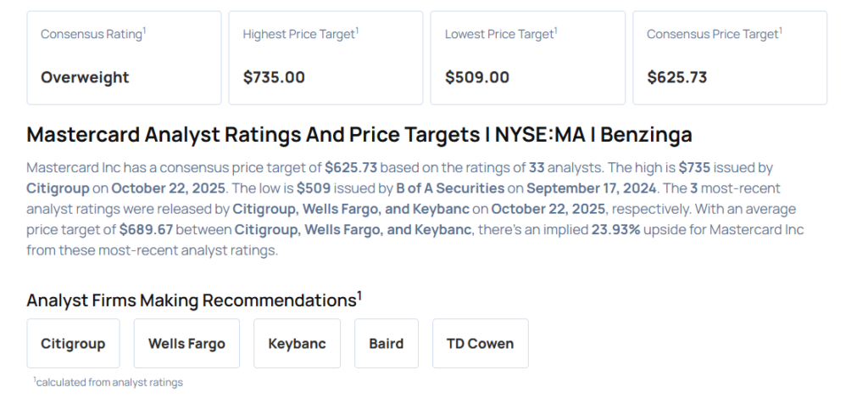Click footnote marker after Recommendations heading
The width and height of the screenshot is (868, 415).
(x=359, y=295)
